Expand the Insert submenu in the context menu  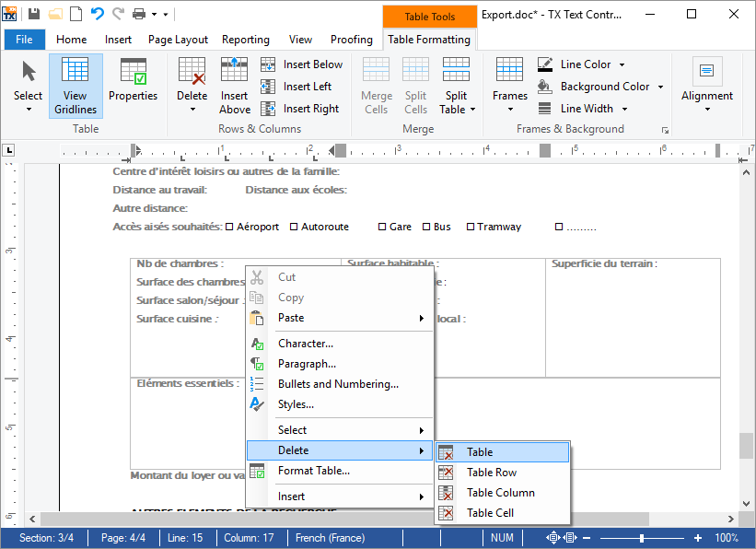click(340, 496)
